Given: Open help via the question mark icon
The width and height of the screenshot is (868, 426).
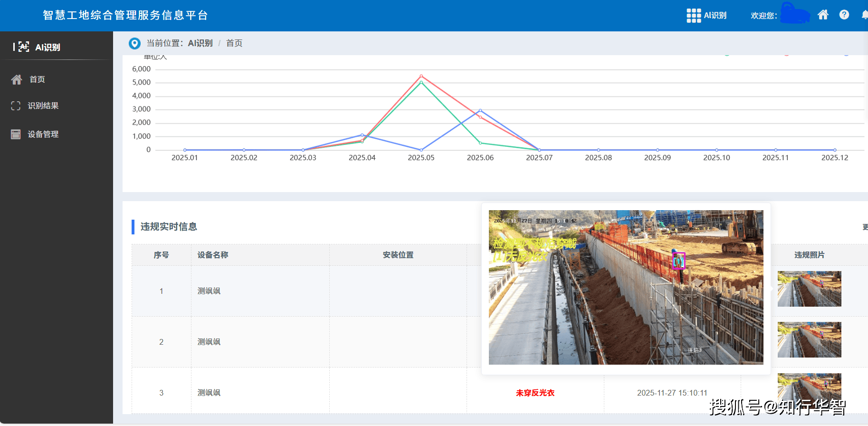Looking at the screenshot, I should (844, 15).
